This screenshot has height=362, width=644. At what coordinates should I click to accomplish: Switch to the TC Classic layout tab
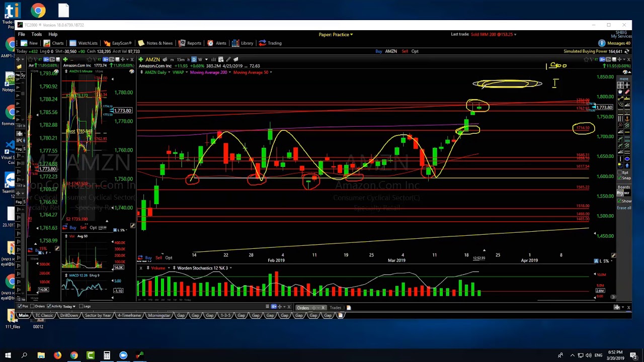coord(44,315)
